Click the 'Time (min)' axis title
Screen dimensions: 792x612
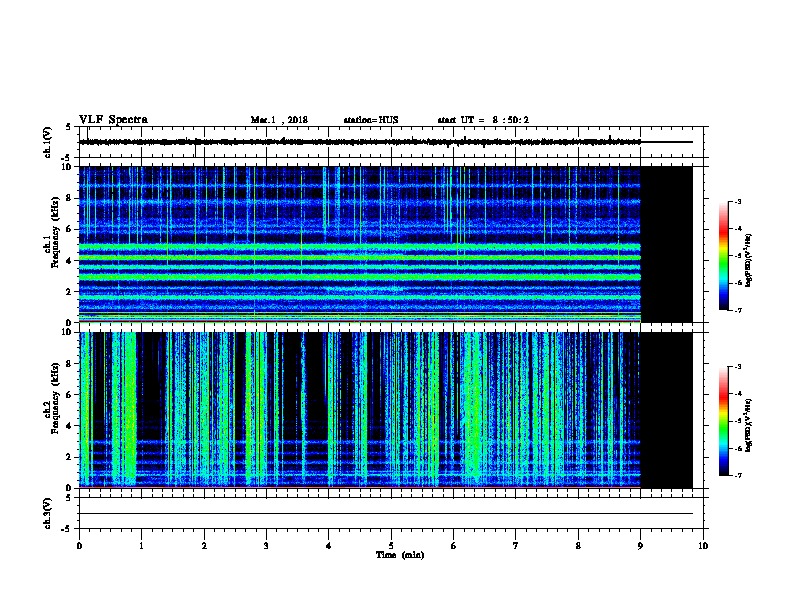400,555
